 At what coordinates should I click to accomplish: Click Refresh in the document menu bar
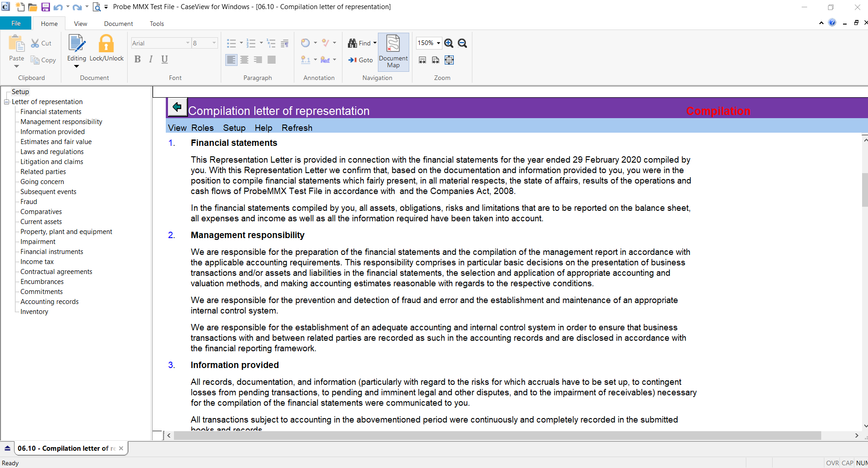[x=297, y=128]
